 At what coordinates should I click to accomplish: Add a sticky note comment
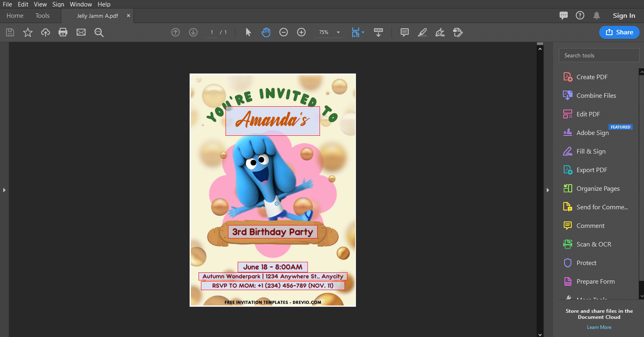404,32
